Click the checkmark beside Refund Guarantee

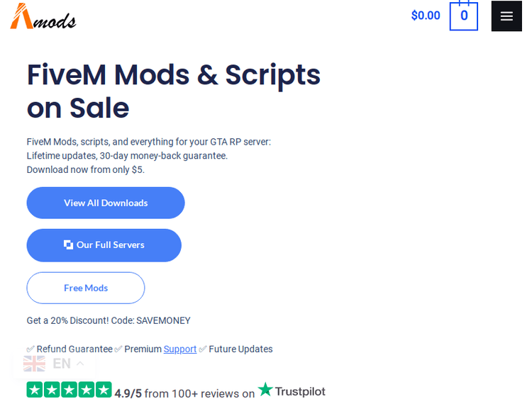click(x=31, y=349)
